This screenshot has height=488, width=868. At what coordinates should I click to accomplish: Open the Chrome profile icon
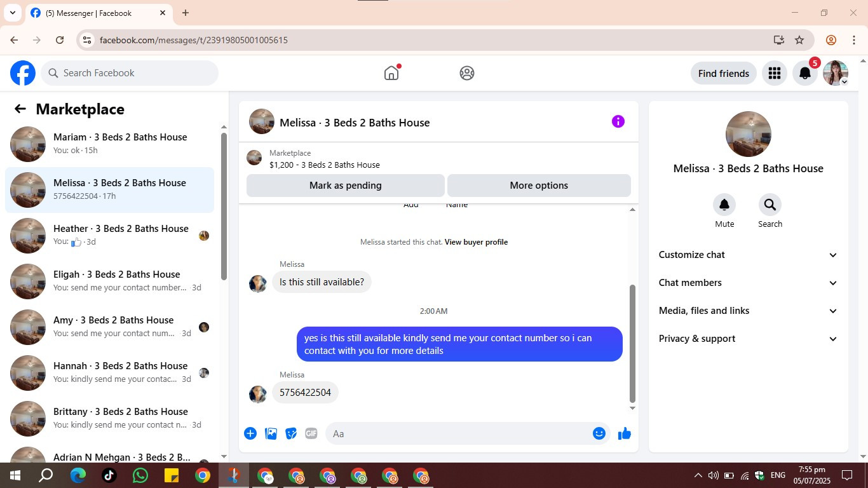pyautogui.click(x=831, y=40)
